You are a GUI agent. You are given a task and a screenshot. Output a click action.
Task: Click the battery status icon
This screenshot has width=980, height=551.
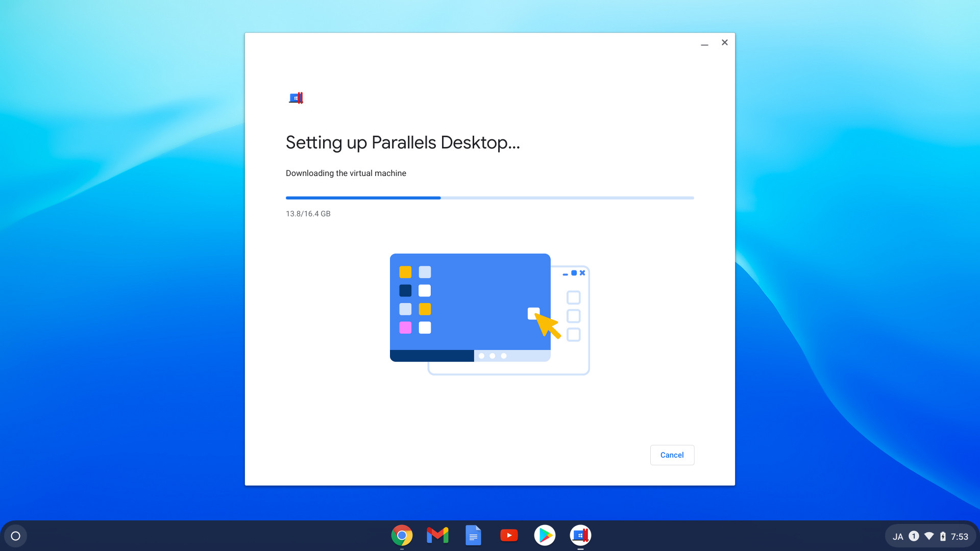[x=943, y=536]
